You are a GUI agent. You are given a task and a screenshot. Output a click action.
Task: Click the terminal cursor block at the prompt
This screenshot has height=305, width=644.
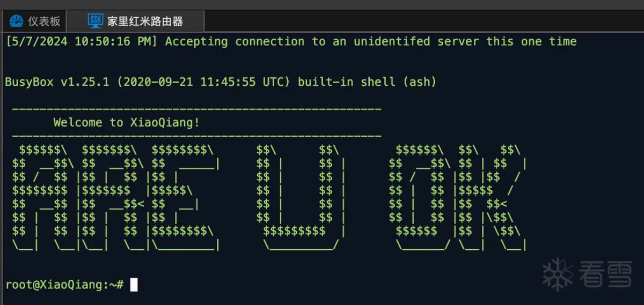[x=134, y=285]
